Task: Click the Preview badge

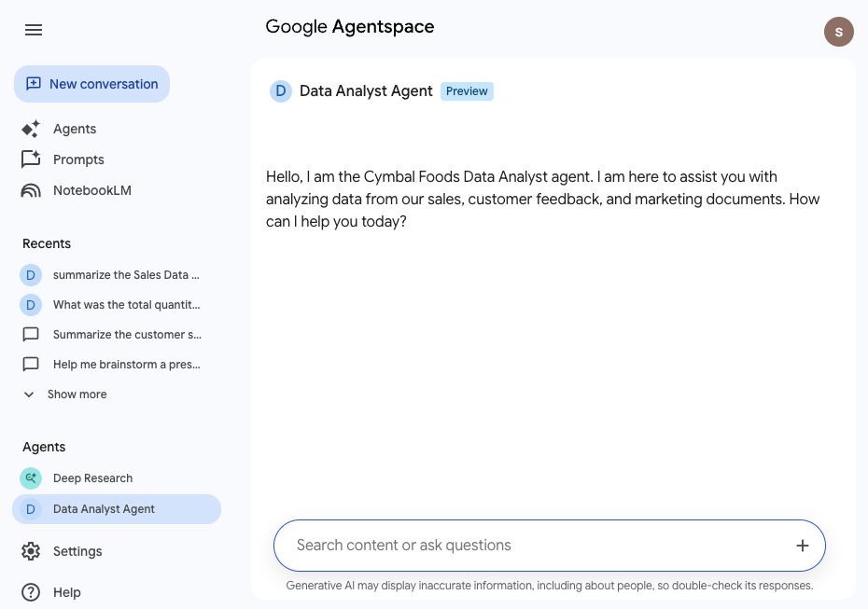Action: (x=467, y=91)
